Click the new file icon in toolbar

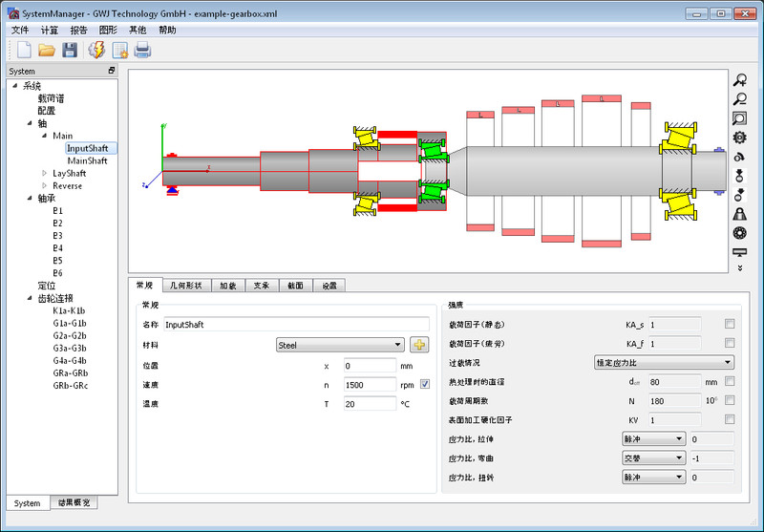click(24, 50)
